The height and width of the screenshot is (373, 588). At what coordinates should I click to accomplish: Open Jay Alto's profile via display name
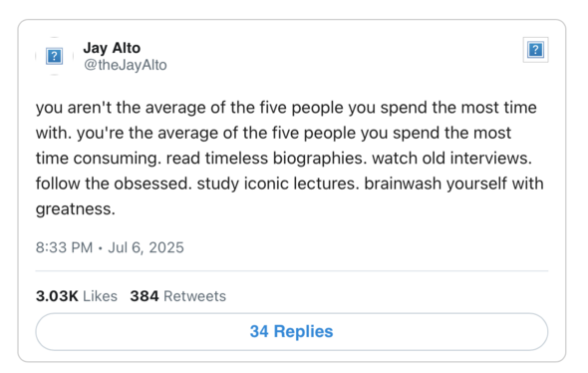point(112,48)
